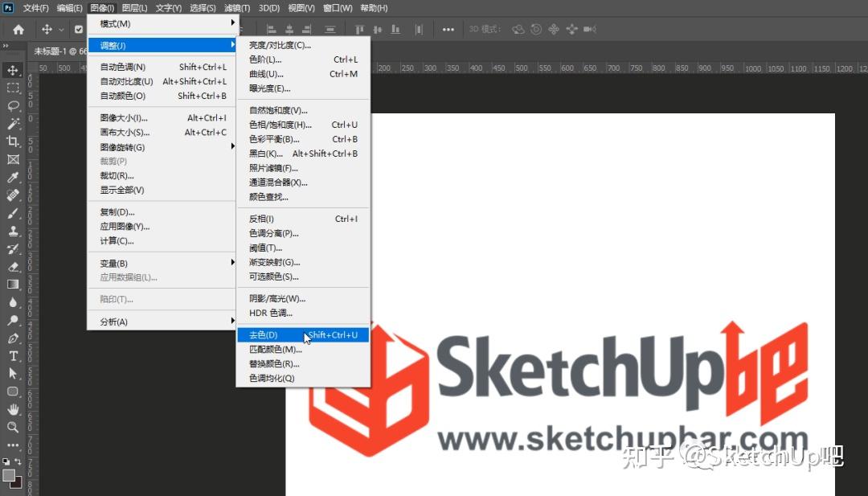
Task: Expand the toolbox with double-chevron
Action: point(6,45)
